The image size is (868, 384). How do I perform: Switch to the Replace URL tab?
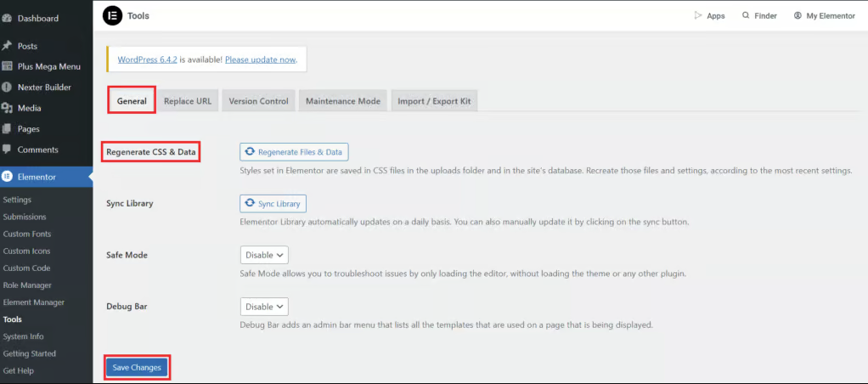(x=188, y=101)
